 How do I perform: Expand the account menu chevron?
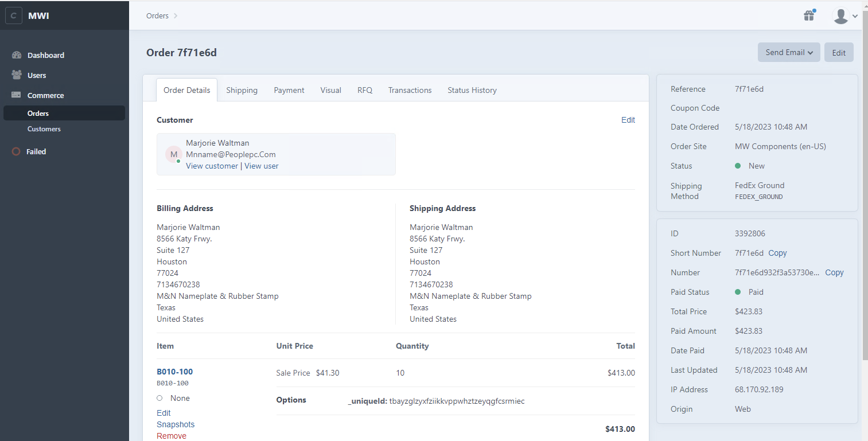coord(855,16)
